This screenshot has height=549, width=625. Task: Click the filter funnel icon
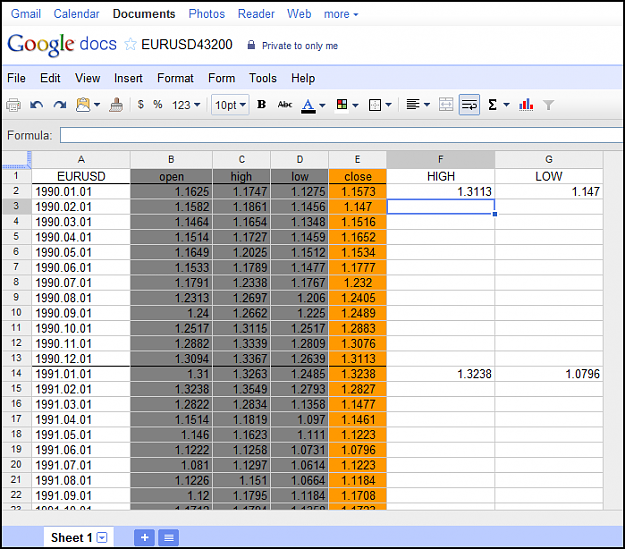pos(548,105)
